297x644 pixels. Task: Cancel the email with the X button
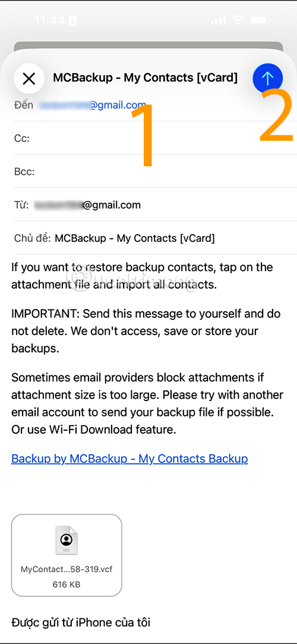(x=29, y=78)
